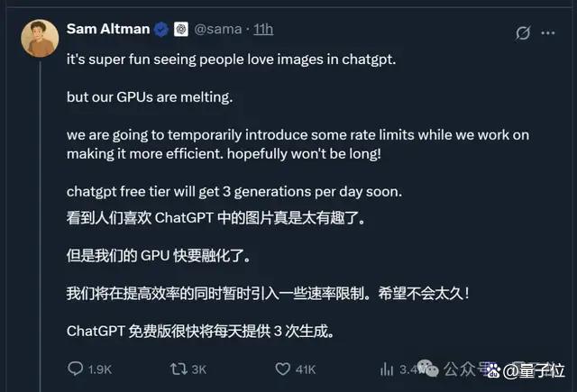The width and height of the screenshot is (577, 392).
Task: Click the 3K reposts count
Action: pyautogui.click(x=198, y=369)
